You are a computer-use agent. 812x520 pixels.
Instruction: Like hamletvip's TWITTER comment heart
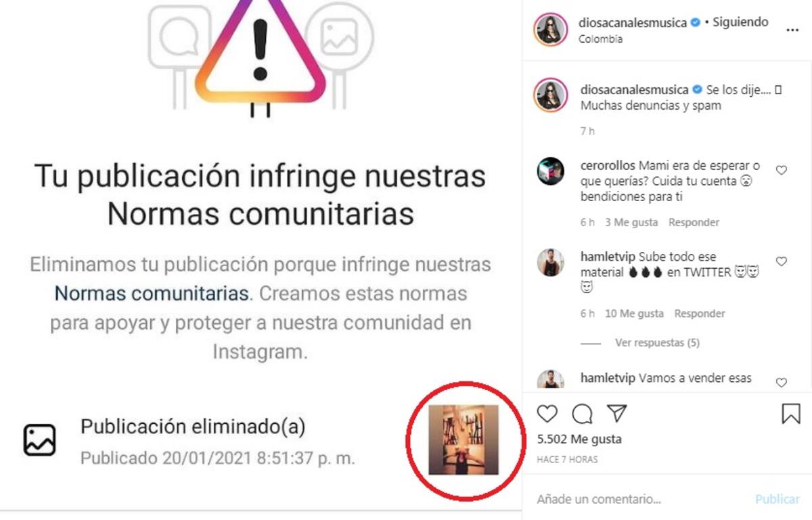tap(782, 261)
